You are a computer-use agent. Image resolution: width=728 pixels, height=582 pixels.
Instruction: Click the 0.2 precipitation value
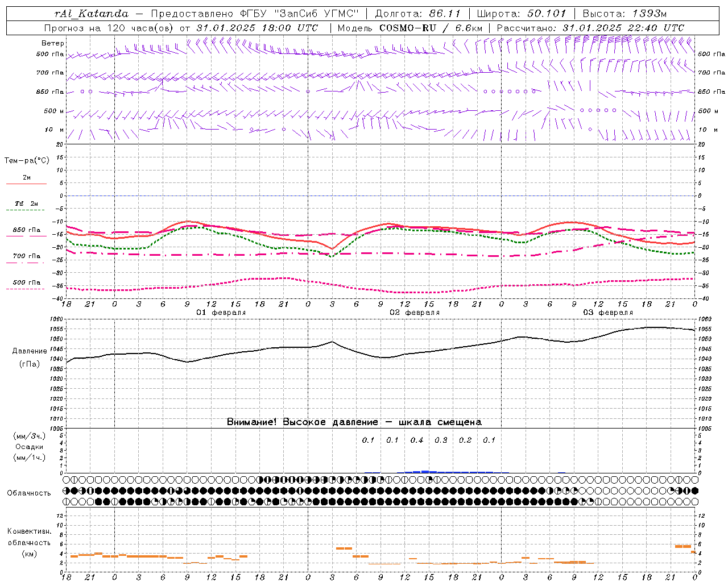(465, 440)
